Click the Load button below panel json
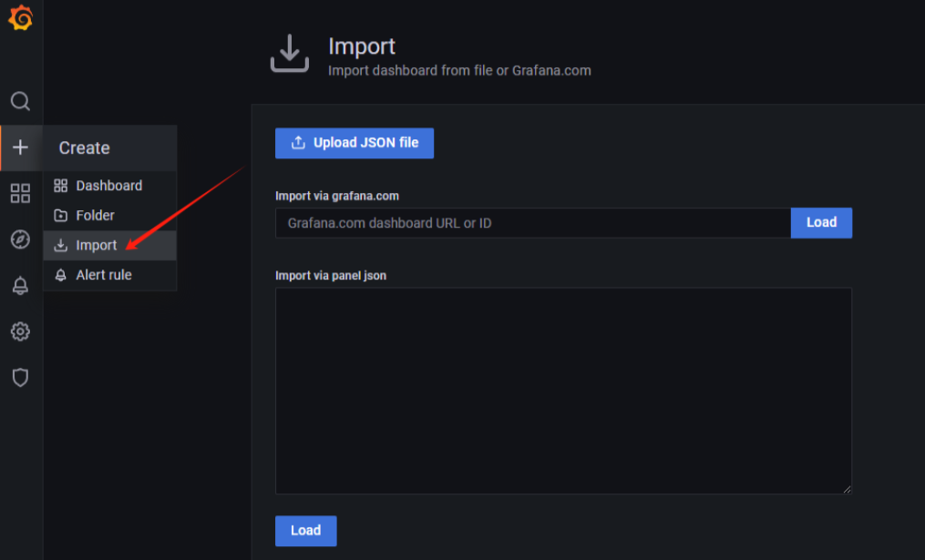Screen dimensions: 925x560 click(305, 531)
